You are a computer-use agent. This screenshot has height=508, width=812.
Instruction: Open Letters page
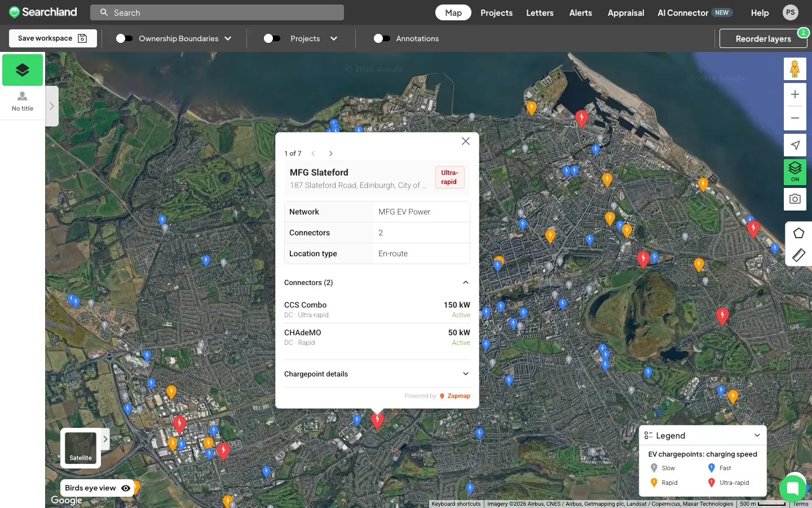(540, 12)
